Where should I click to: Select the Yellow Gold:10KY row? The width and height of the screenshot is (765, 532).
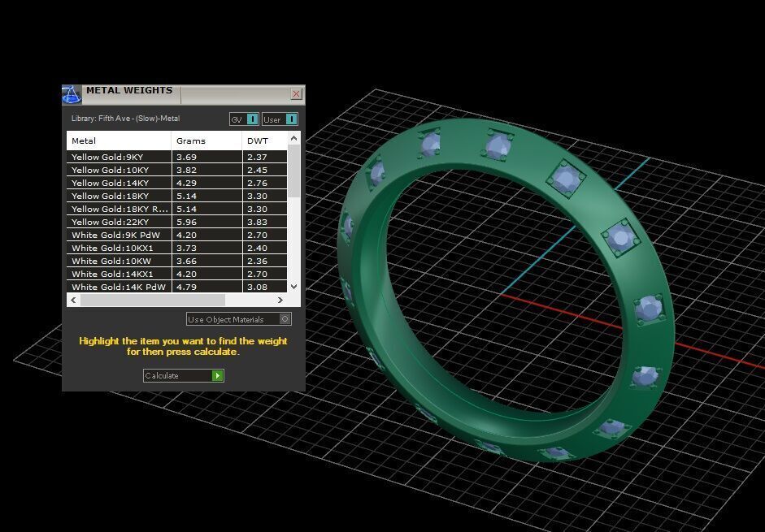point(176,170)
